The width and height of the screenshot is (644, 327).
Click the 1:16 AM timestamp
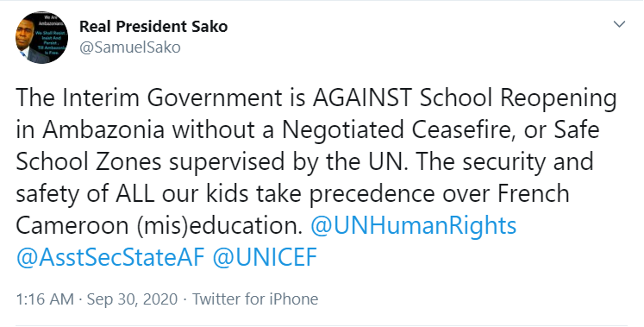click(45, 299)
